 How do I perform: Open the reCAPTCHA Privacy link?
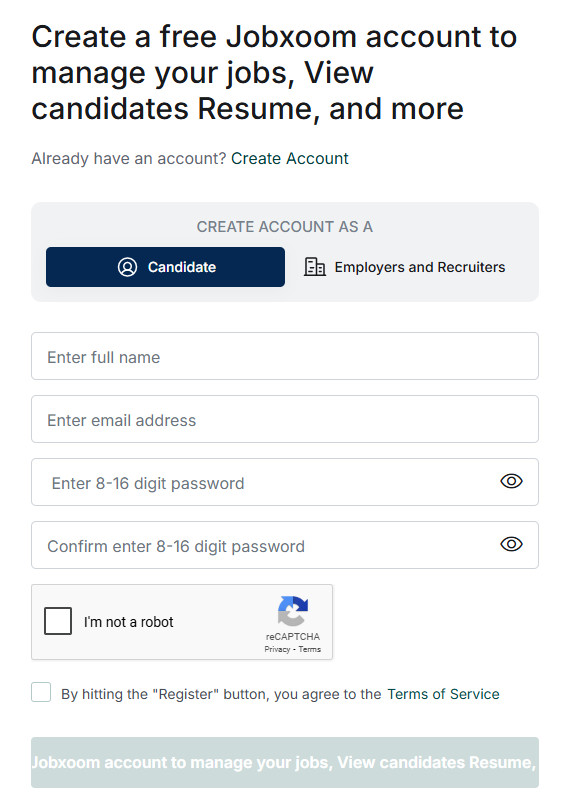[x=277, y=649]
